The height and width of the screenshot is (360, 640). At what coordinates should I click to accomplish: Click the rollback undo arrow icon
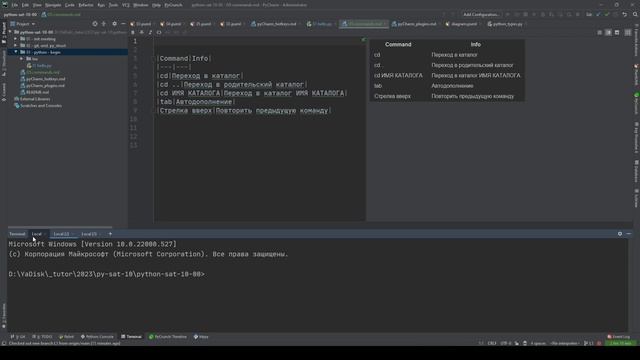tap(624, 14)
